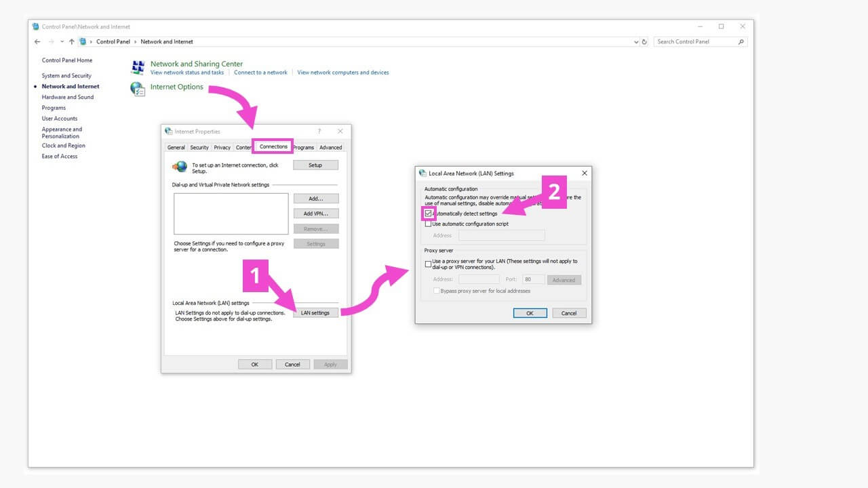Click the Control Panel title bar icon
Image resolution: width=868 pixels, height=488 pixels.
coord(35,26)
